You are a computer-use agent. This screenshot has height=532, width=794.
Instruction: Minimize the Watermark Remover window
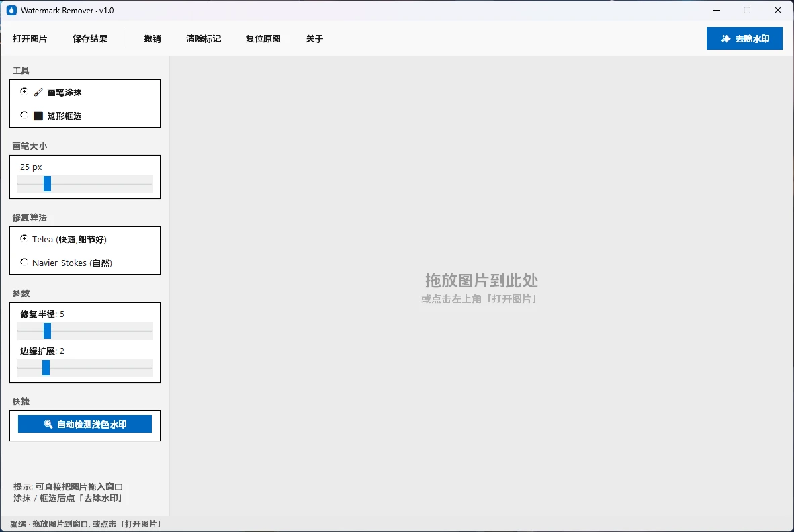(x=717, y=10)
